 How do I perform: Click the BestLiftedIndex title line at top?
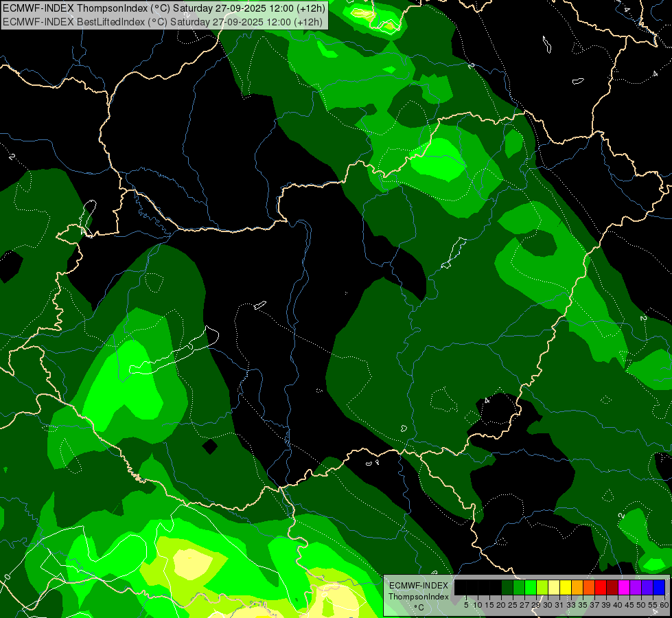tap(163, 21)
